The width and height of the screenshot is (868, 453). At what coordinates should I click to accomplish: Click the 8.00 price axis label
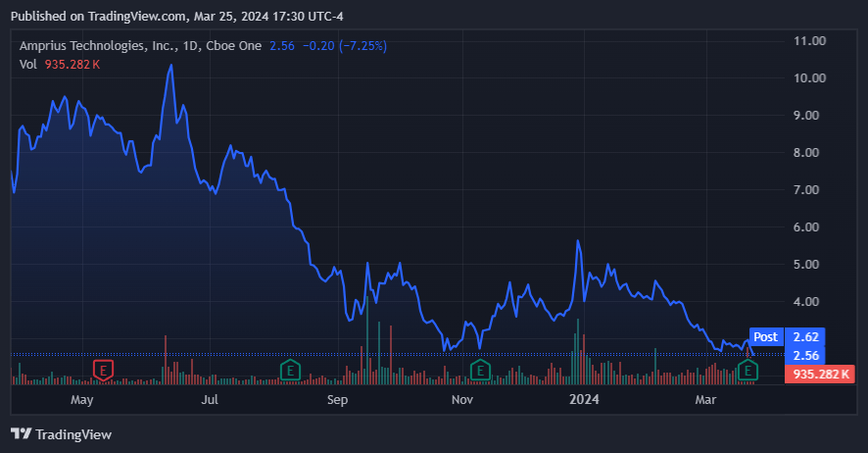(806, 152)
